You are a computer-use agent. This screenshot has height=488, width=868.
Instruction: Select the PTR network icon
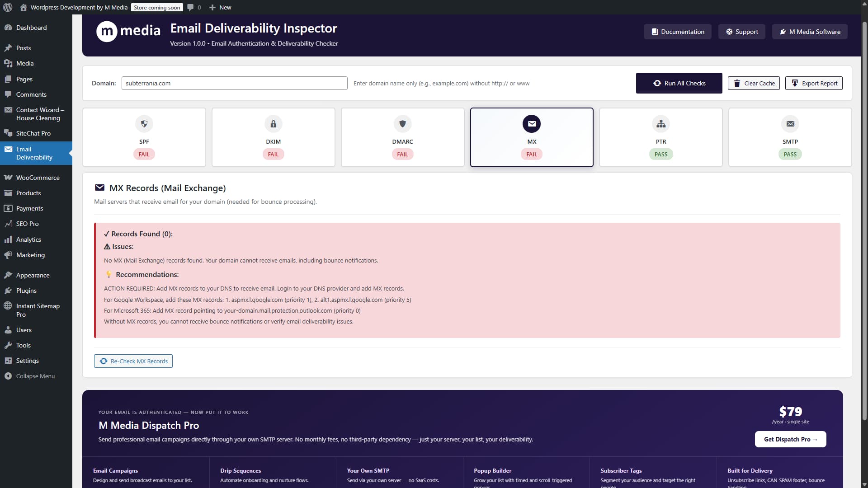[x=661, y=124]
